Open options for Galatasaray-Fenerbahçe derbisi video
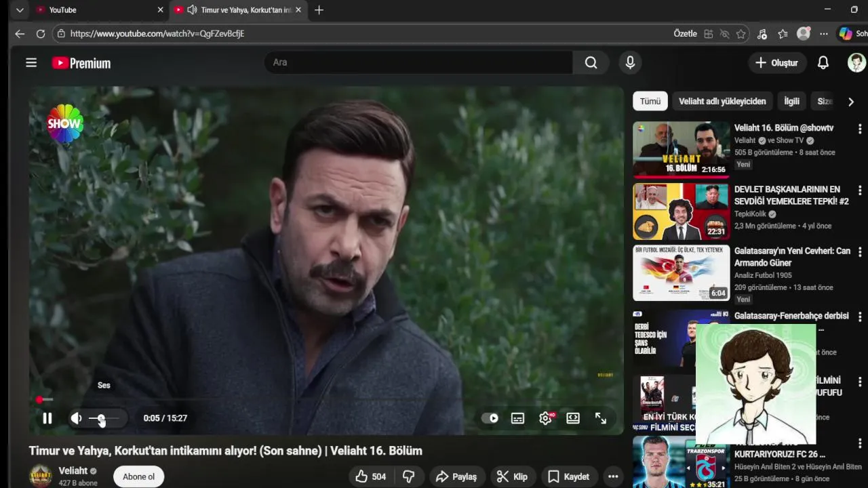The width and height of the screenshot is (868, 488). pos(860,317)
